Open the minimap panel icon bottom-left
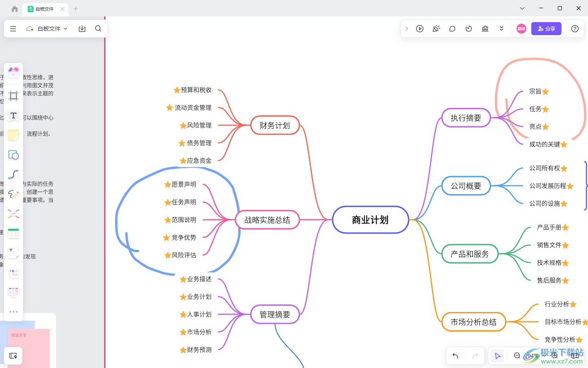This screenshot has height=368, width=588. [13, 356]
